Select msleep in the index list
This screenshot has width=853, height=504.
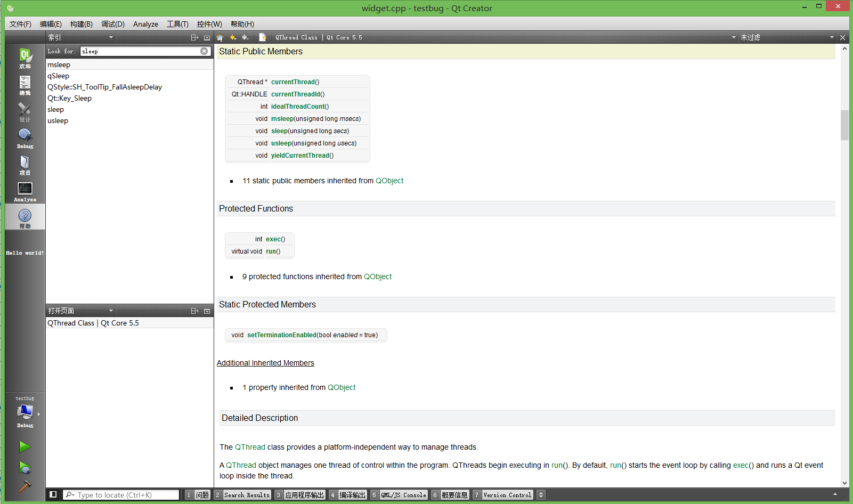[129, 64]
